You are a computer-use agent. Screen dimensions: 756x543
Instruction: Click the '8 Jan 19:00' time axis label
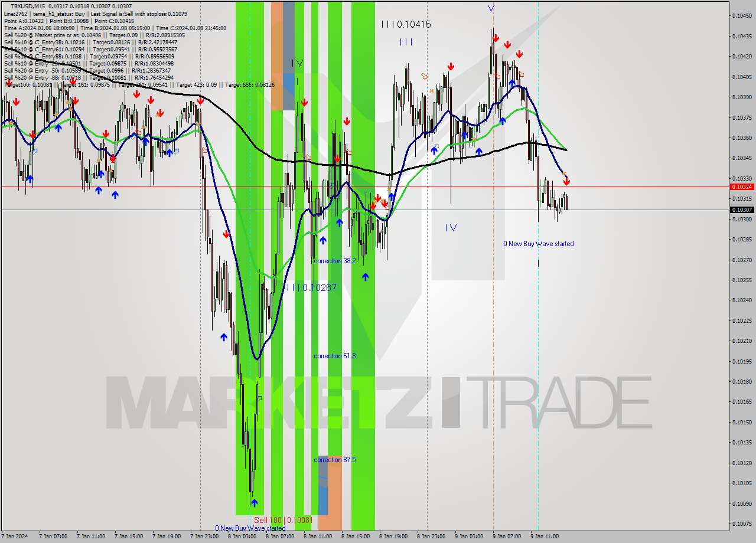393,537
